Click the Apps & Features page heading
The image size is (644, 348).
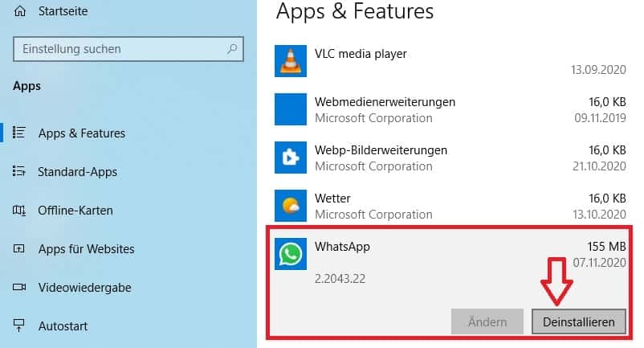coord(355,11)
